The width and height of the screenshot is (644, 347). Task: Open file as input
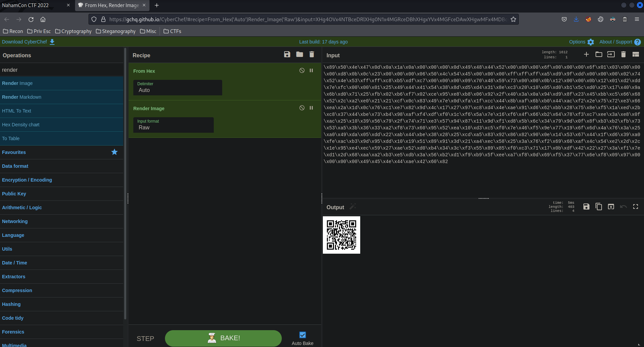pyautogui.click(x=611, y=54)
